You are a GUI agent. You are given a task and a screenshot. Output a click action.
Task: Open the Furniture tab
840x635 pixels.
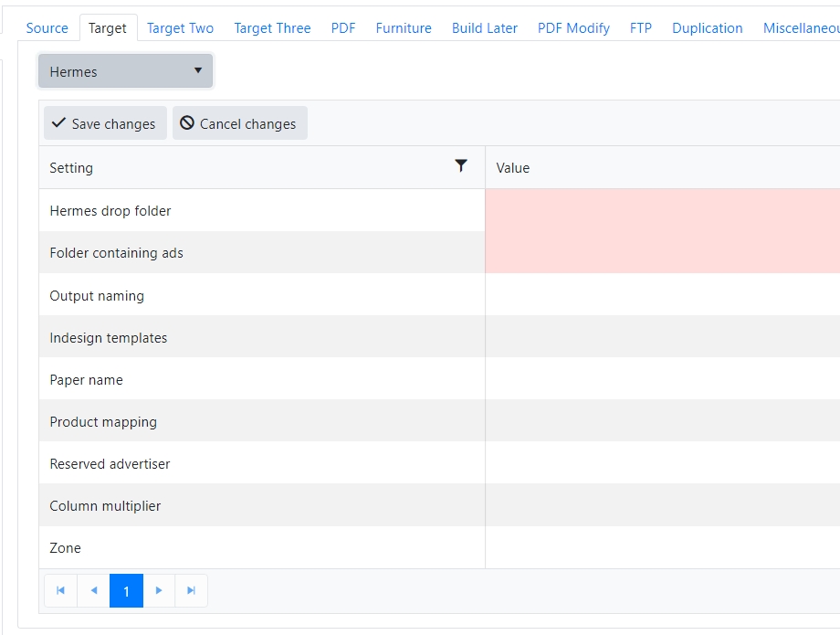(404, 28)
